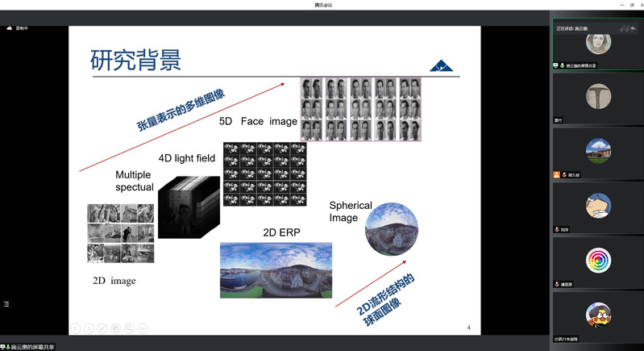Click the 4D light field label
Screen dimensions: 644x351
(187, 158)
